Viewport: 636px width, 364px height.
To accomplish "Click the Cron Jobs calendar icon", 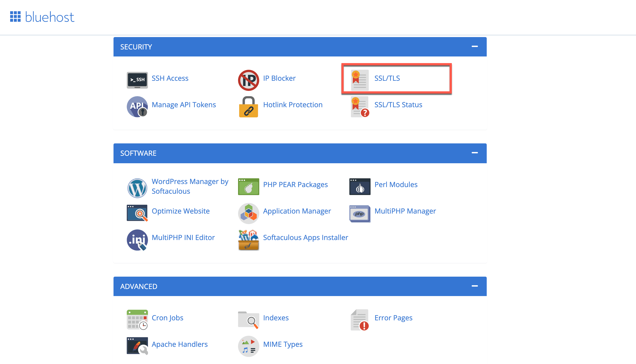I will click(x=137, y=320).
